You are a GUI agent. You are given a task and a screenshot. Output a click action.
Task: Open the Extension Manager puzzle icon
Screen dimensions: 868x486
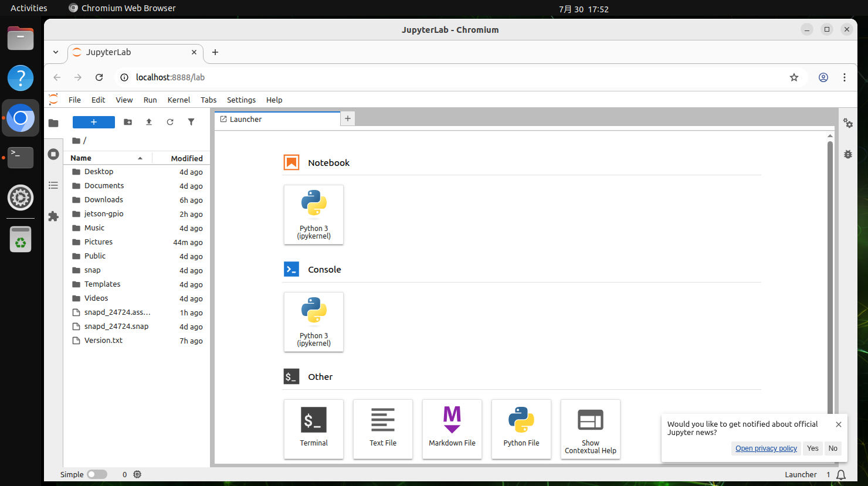point(53,216)
